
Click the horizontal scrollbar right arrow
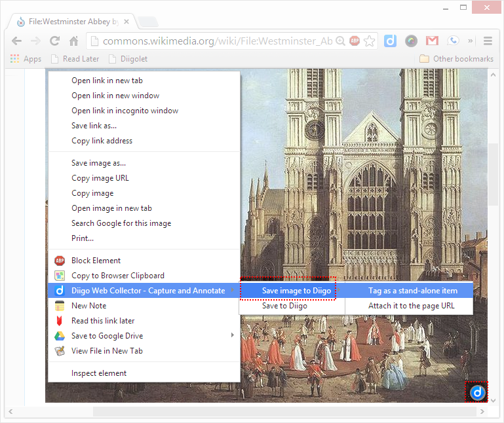[x=482, y=412]
